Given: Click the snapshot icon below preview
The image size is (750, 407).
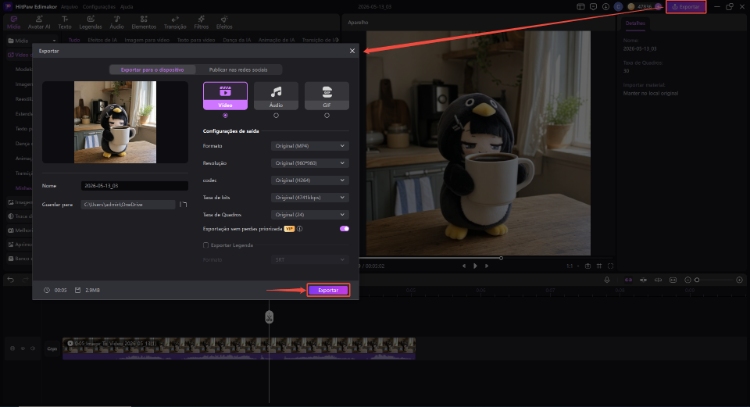Looking at the screenshot, I should pos(588,266).
